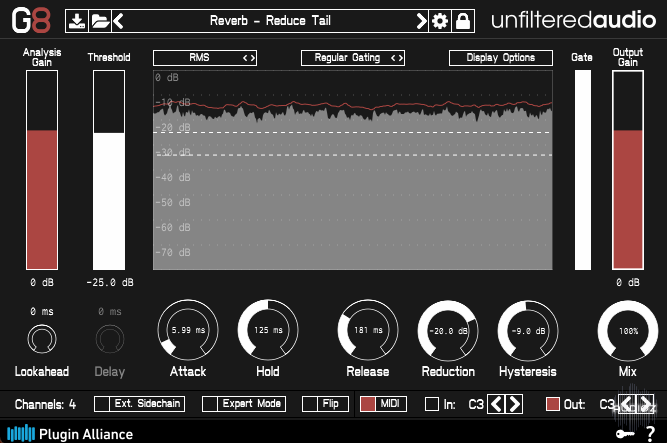
Task: Click the unfilteredaudio brand logo
Action: [573, 20]
